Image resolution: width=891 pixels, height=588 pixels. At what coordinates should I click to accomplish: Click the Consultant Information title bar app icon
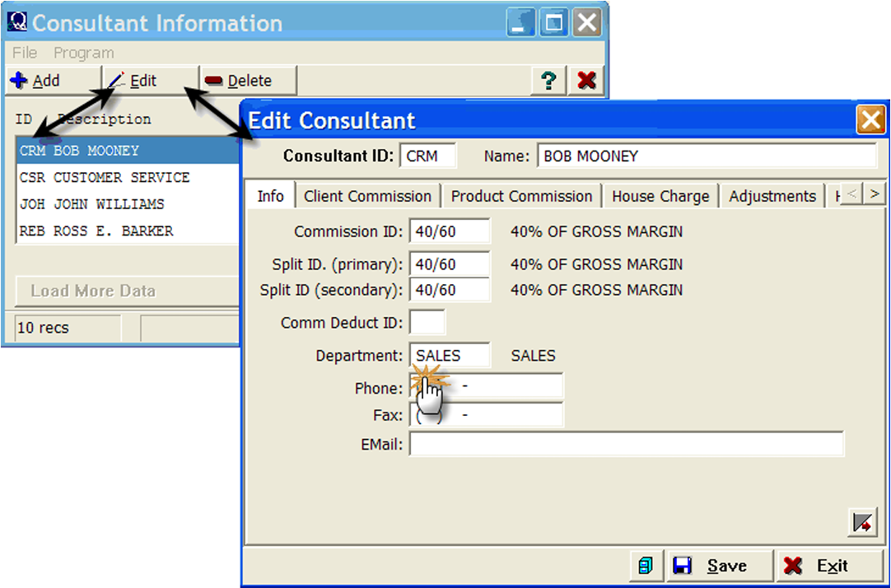pyautogui.click(x=17, y=22)
